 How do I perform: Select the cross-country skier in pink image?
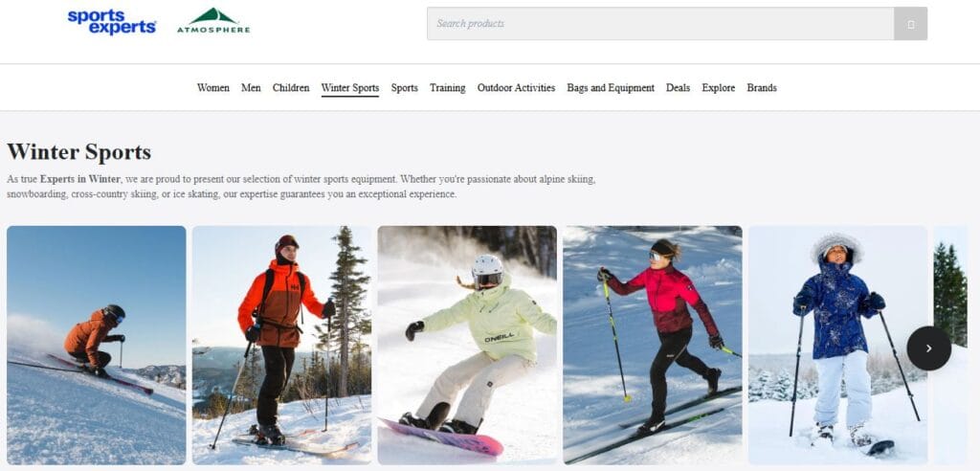tap(653, 346)
